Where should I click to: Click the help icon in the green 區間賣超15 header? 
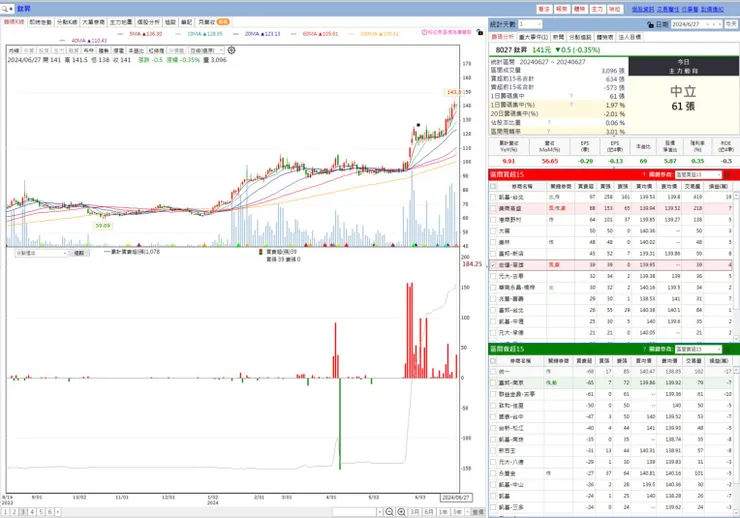[x=644, y=349]
